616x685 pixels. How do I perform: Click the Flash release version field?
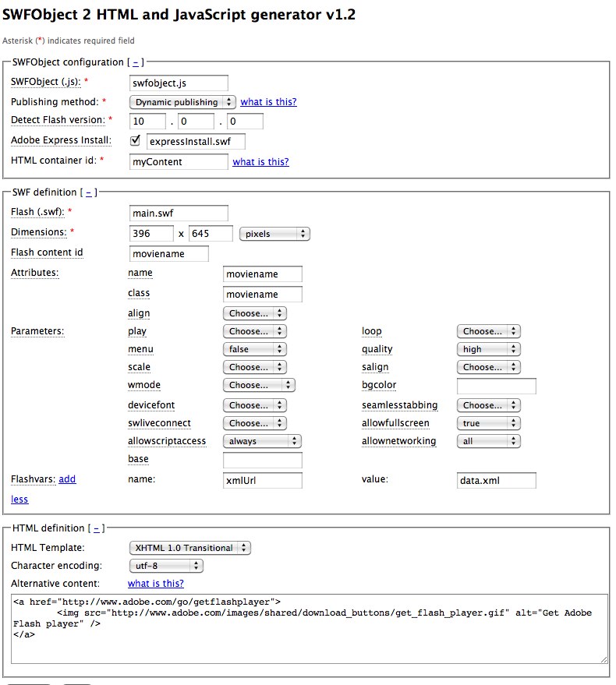[246, 121]
